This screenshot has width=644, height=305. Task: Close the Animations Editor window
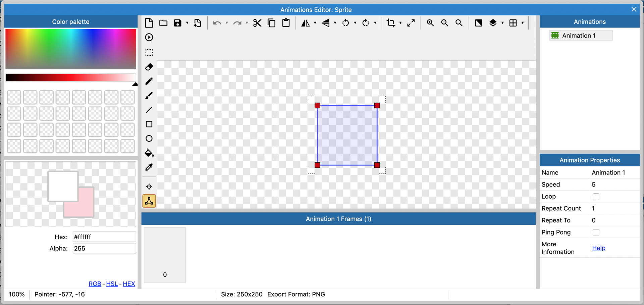634,9
